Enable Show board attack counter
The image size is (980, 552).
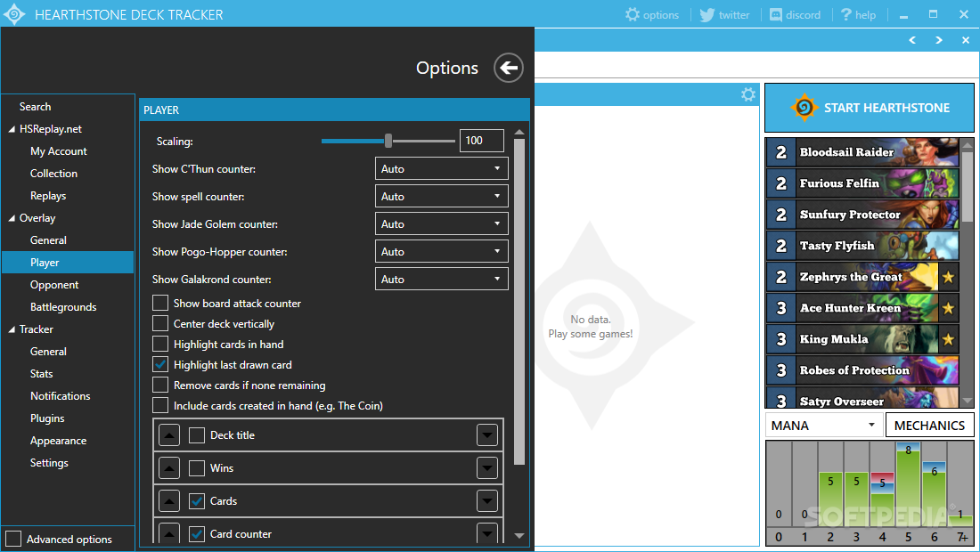[x=160, y=303]
